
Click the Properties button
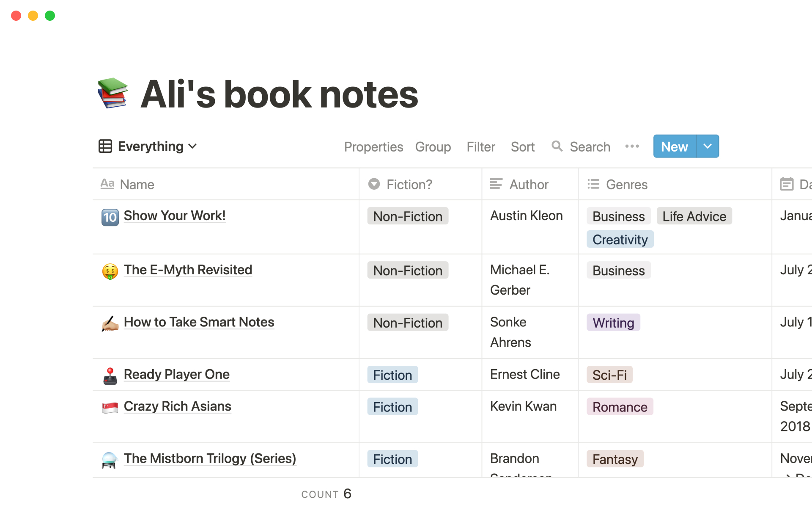pyautogui.click(x=373, y=146)
